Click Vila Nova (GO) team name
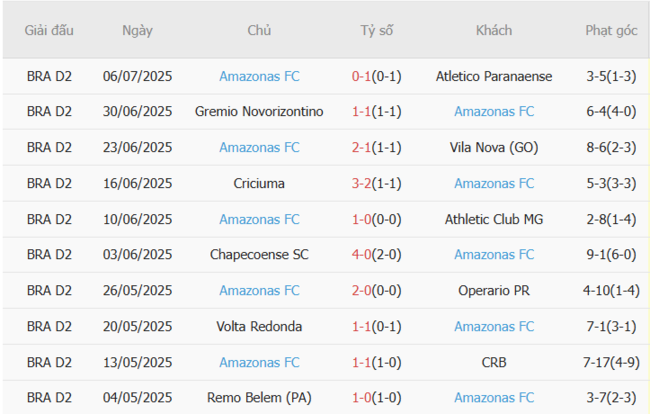650x414 pixels. pos(494,148)
